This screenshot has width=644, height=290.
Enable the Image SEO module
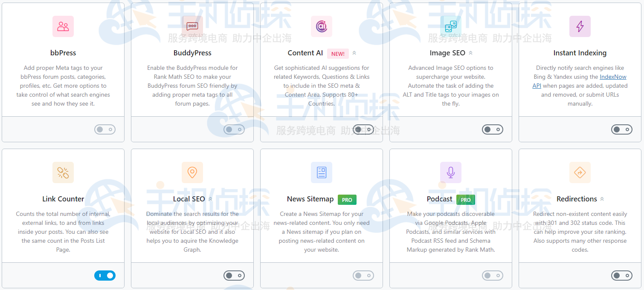[493, 129]
